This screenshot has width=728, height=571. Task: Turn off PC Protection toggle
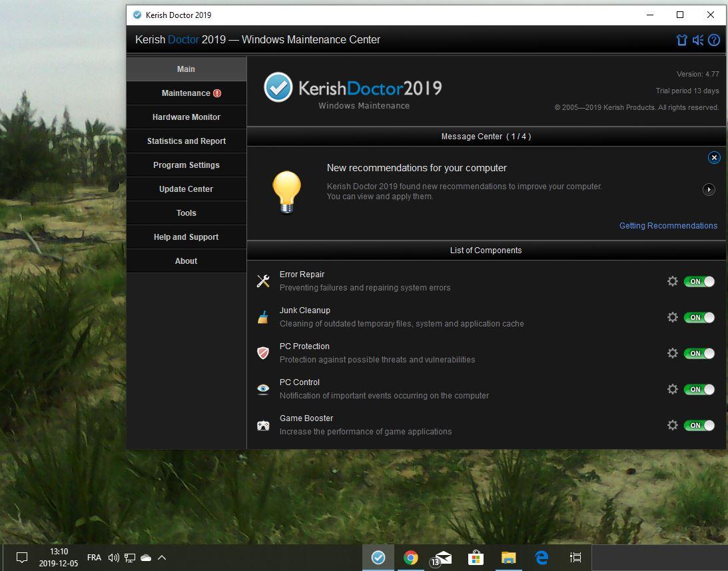pyautogui.click(x=699, y=353)
